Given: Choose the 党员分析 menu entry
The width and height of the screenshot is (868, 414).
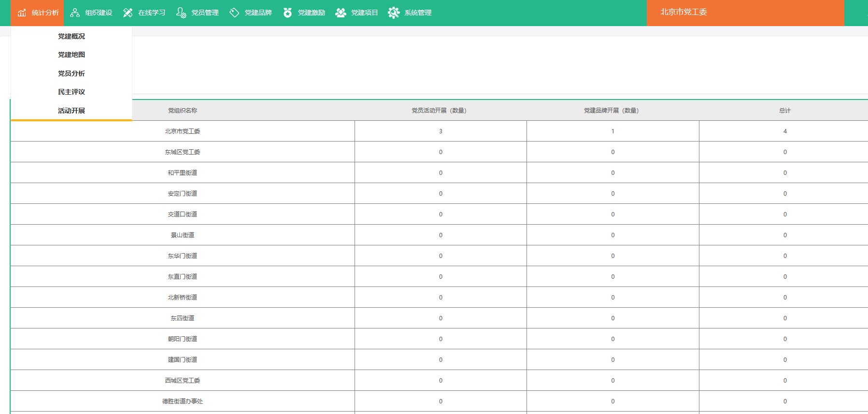Looking at the screenshot, I should pyautogui.click(x=71, y=73).
